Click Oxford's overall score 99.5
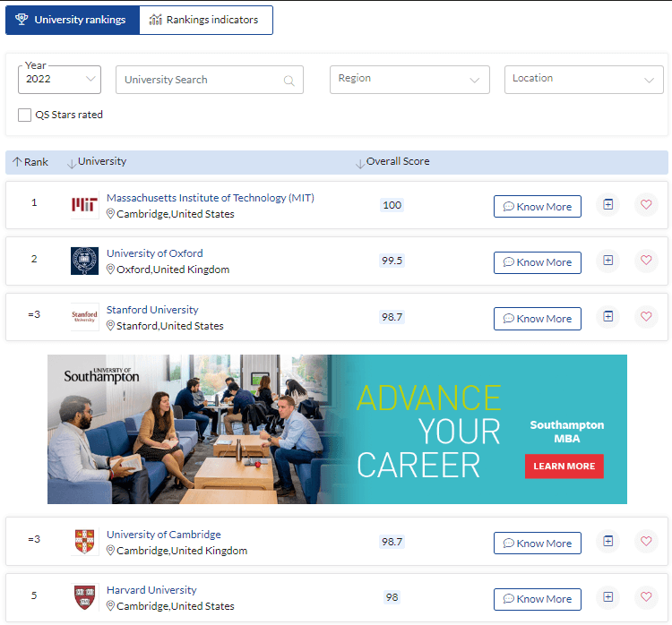Image resolution: width=672 pixels, height=625 pixels. 392,261
